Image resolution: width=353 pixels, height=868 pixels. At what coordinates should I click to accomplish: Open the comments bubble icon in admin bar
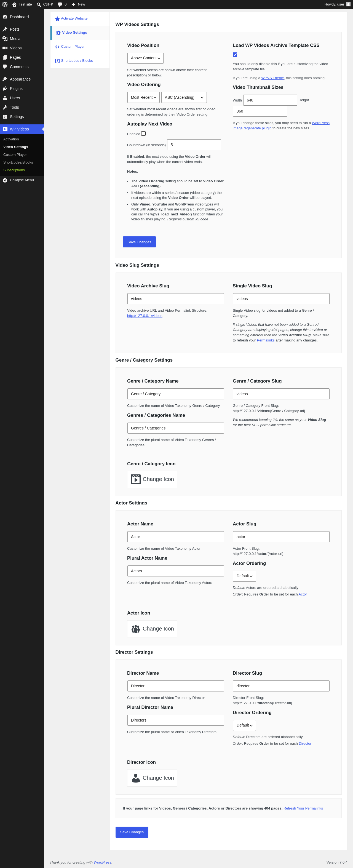click(60, 4)
